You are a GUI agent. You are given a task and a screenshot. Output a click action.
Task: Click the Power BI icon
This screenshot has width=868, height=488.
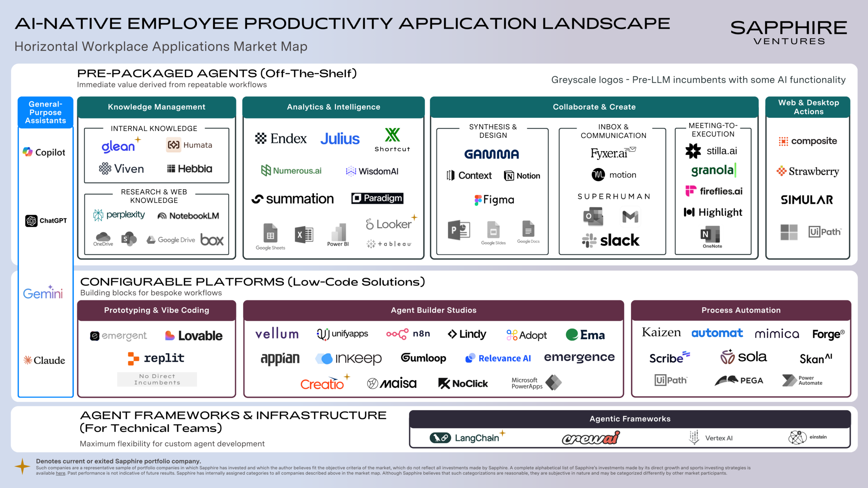[x=339, y=232]
